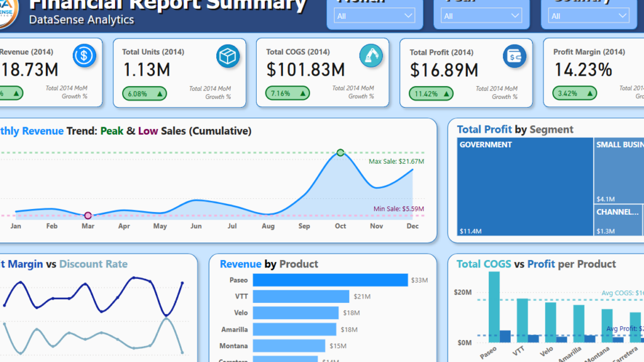Open the first All dropdown slicer
Screen dimensions: 644x362
point(374,16)
